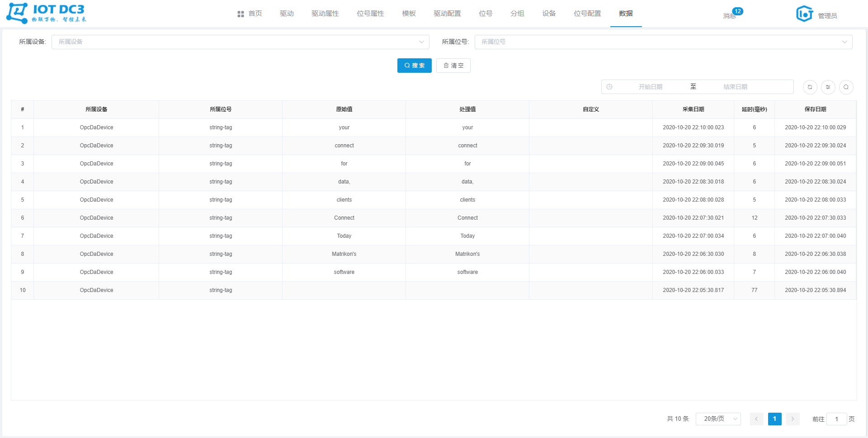The width and height of the screenshot is (868, 438).
Task: Click the 清空 button
Action: 453,66
